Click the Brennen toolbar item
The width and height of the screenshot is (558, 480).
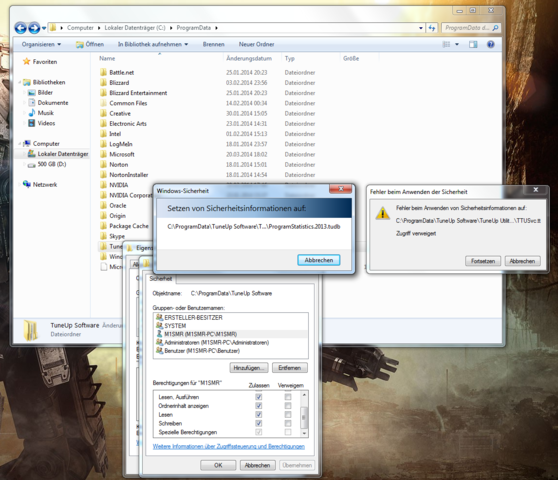[x=214, y=44]
